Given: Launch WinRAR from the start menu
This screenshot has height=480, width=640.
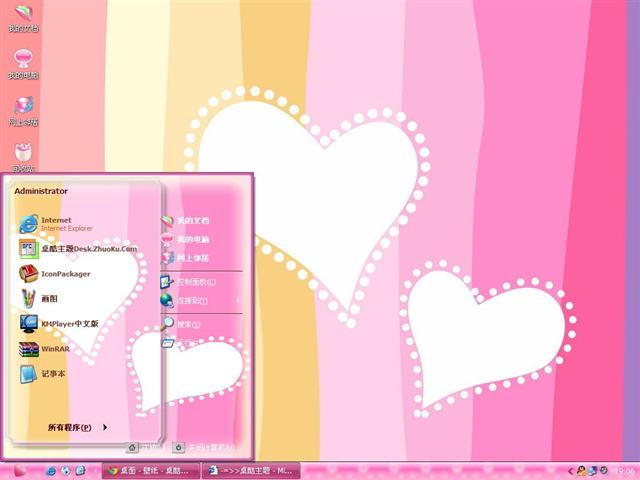Looking at the screenshot, I should tap(44, 349).
